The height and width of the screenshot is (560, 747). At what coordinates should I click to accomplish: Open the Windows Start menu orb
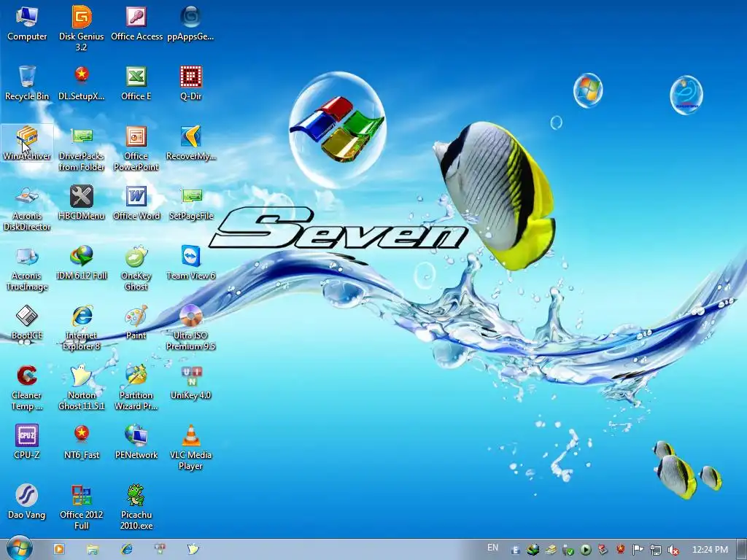point(18,548)
